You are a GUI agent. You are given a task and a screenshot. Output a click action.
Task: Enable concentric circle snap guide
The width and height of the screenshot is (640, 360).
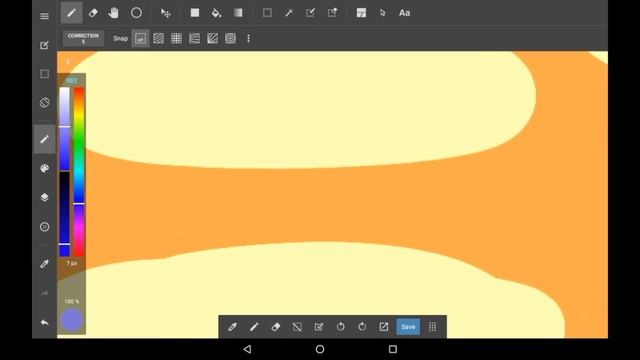click(x=230, y=38)
